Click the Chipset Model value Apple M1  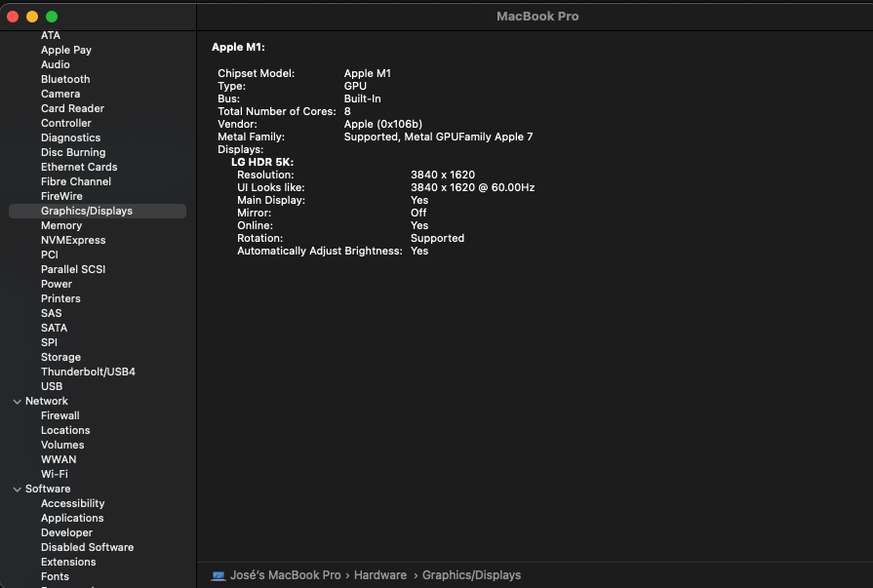click(x=368, y=73)
